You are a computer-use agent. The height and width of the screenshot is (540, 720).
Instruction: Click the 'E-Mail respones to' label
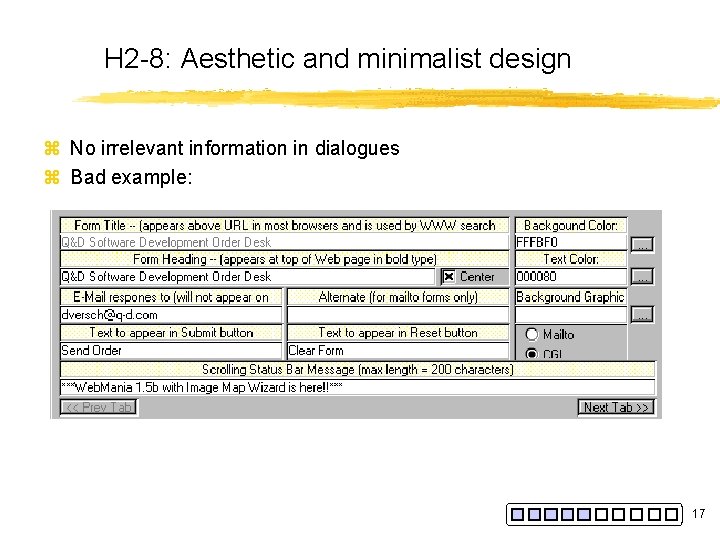pos(171,297)
